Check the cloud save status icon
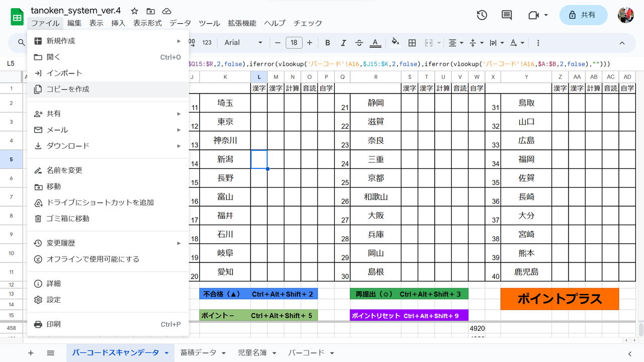Viewport: 644px width, 362px height. tap(167, 11)
